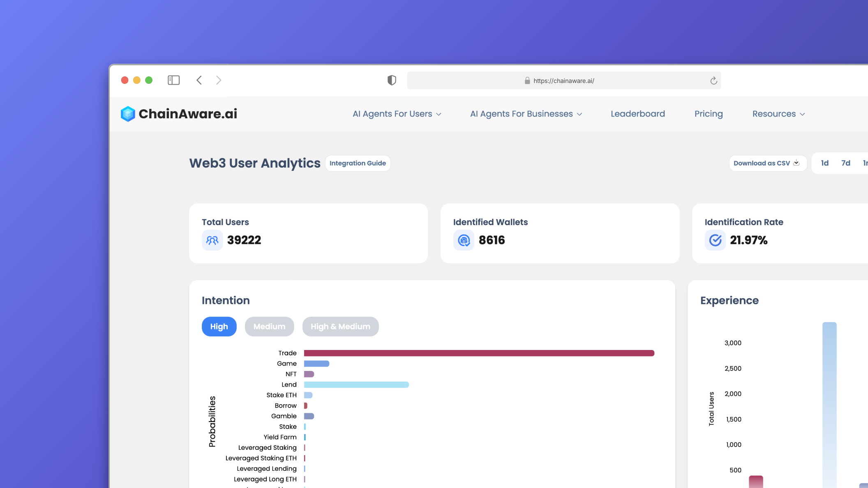Reload the page with the refresh icon
The height and width of the screenshot is (488, 868).
point(713,81)
